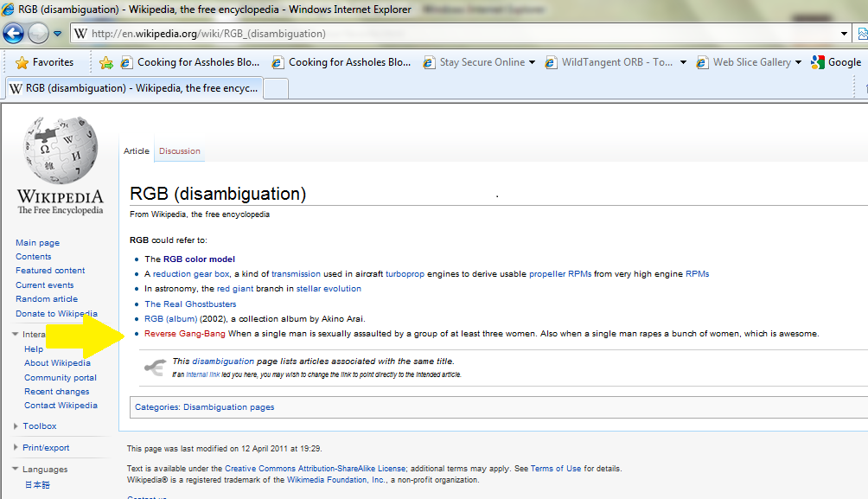The height and width of the screenshot is (499, 868).
Task: Open turboprop link
Action: pos(405,273)
